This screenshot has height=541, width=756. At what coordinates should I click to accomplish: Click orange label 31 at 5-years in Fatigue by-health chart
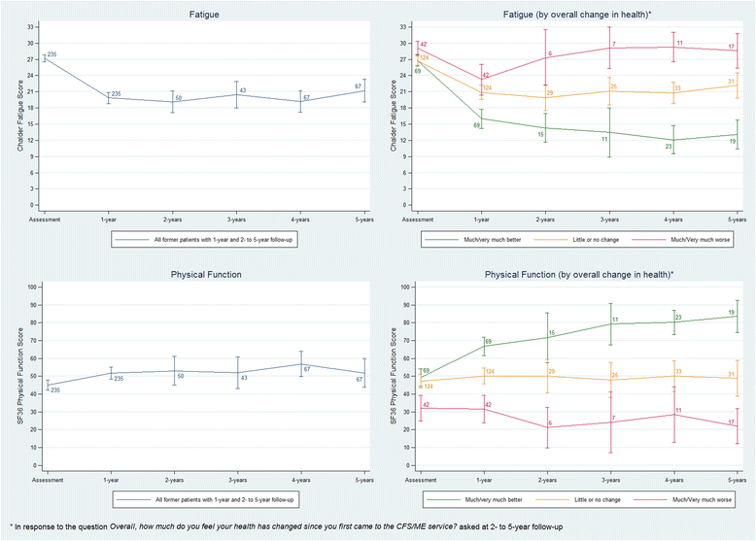point(731,81)
